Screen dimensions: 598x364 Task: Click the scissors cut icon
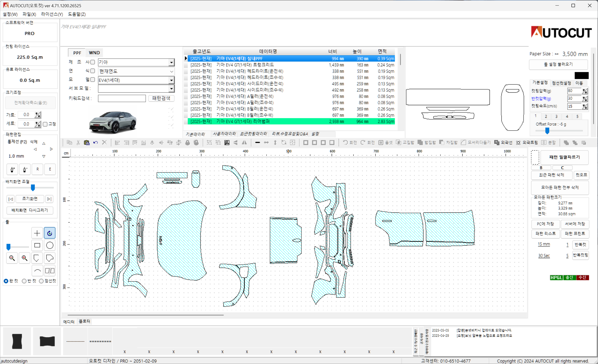tap(78, 142)
